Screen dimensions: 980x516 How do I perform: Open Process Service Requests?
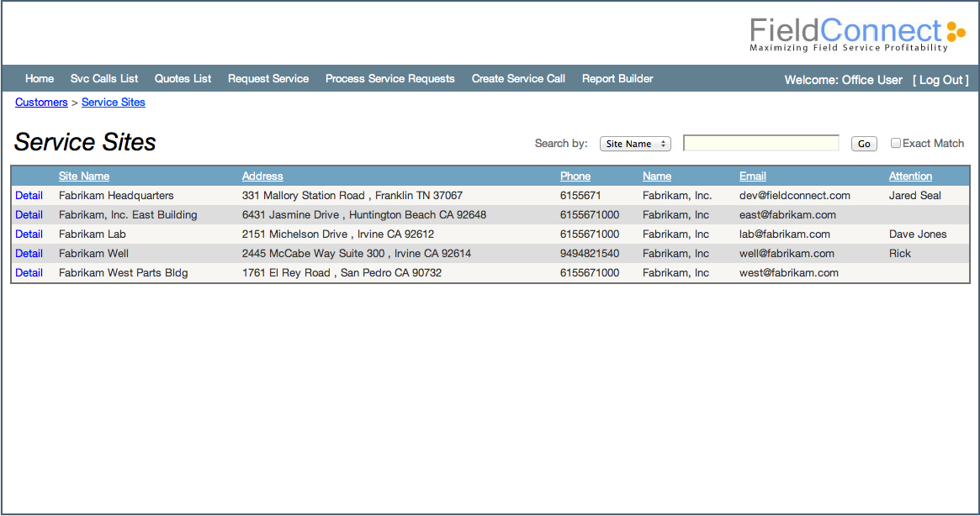click(390, 79)
